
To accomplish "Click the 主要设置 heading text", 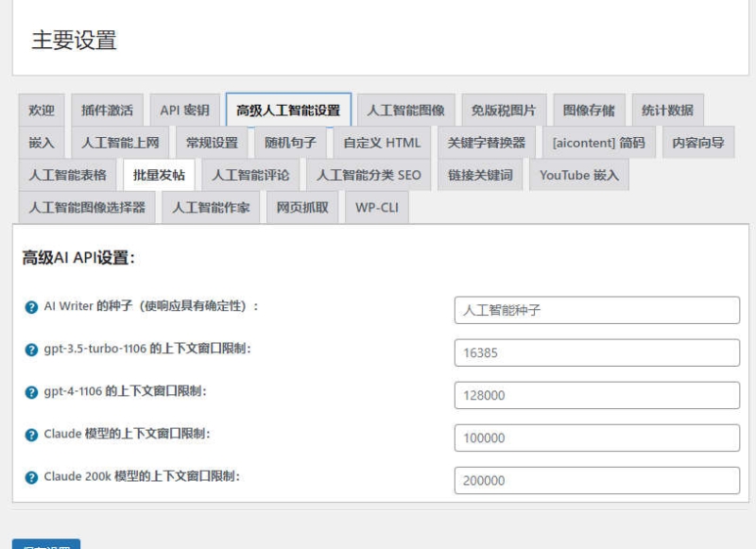I will 75,40.
